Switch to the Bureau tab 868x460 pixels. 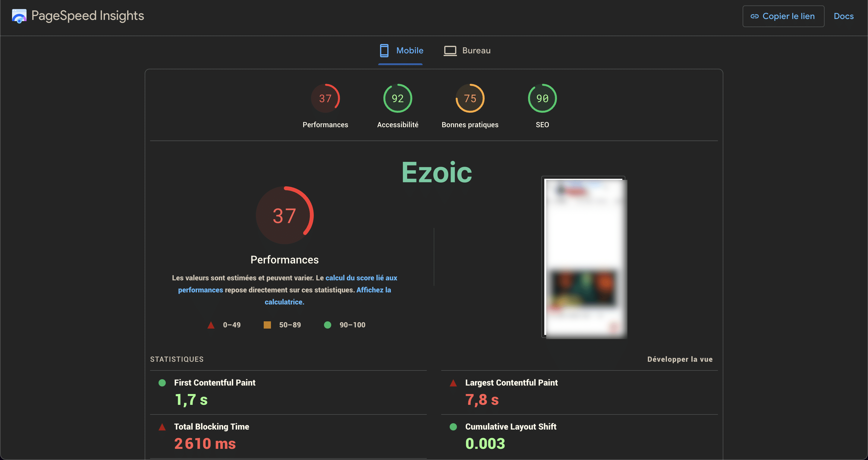(x=468, y=51)
